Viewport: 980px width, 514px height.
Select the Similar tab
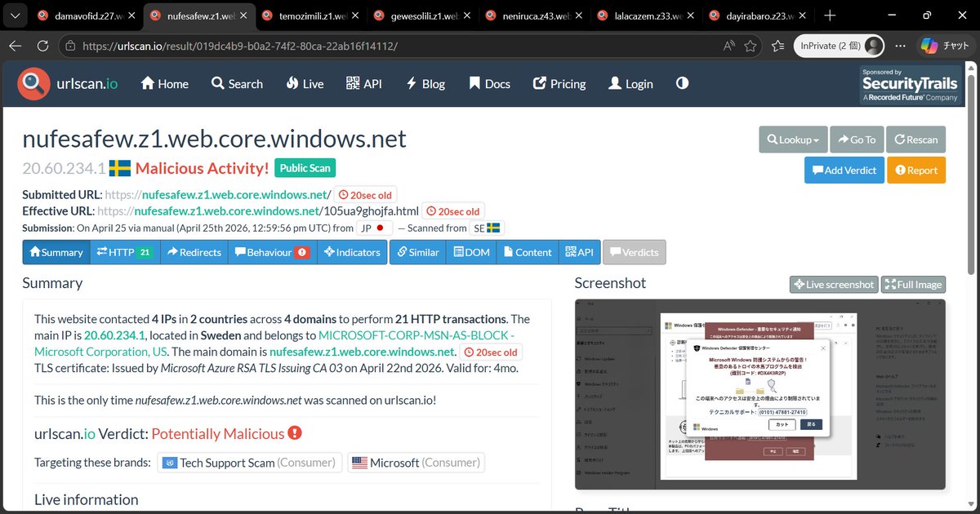tap(418, 252)
